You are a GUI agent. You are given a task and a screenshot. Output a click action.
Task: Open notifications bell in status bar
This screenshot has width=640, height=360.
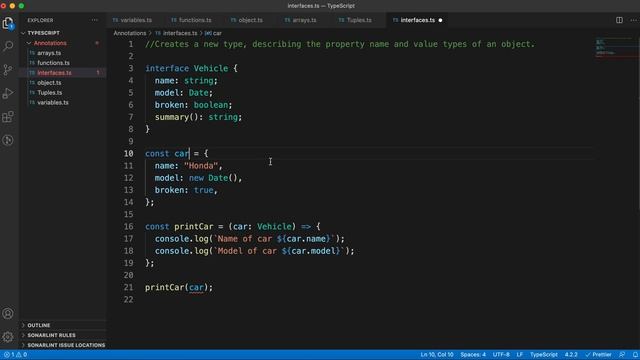(x=635, y=355)
